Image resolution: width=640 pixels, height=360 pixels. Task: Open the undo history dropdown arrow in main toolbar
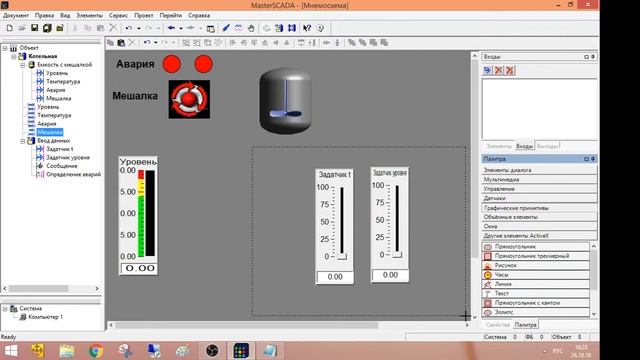tap(139, 29)
